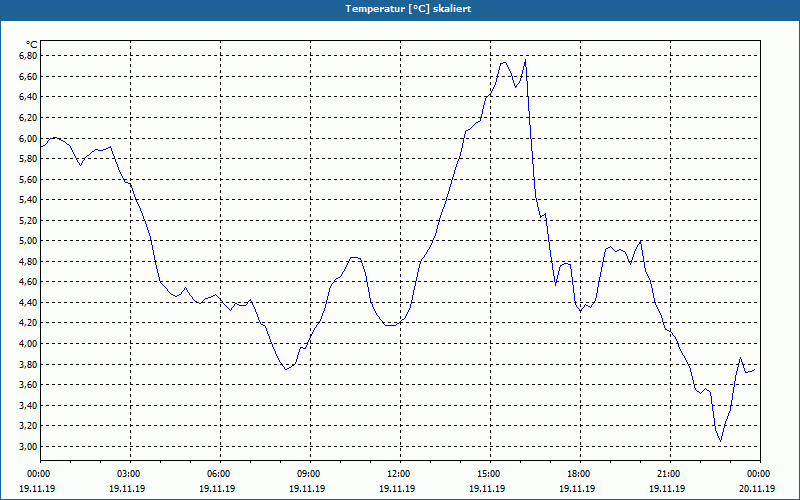Viewport: 800px width, 500px height.
Task: Click the 21:00 time axis label
Action: (x=670, y=474)
